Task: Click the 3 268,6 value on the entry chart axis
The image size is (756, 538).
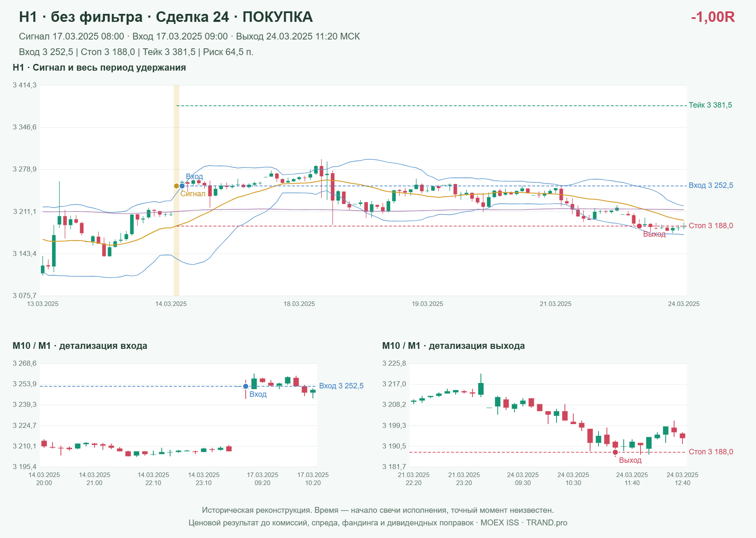Action: tap(24, 364)
